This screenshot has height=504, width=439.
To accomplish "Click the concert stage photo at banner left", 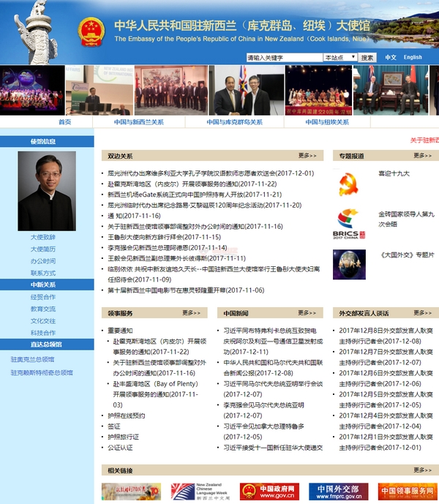I will point(32,90).
